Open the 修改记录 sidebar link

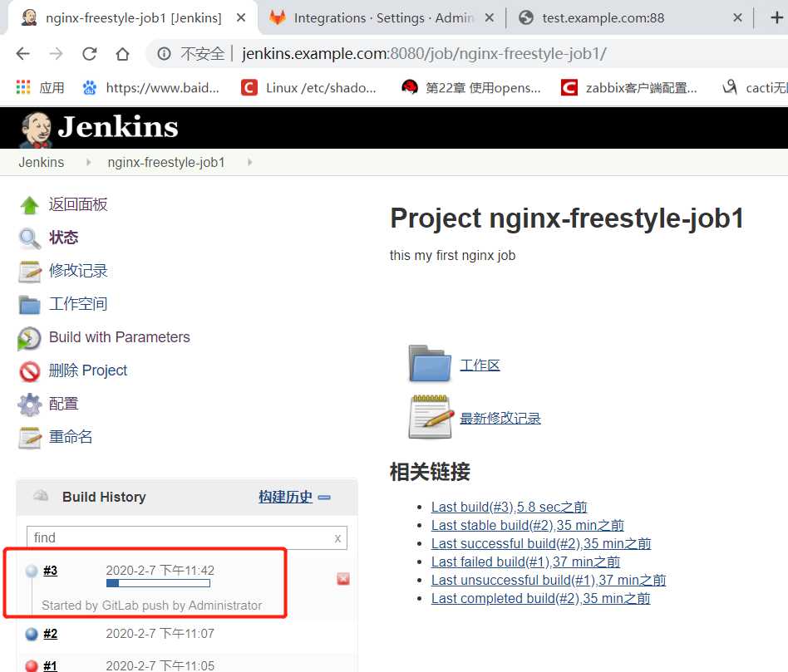78,271
